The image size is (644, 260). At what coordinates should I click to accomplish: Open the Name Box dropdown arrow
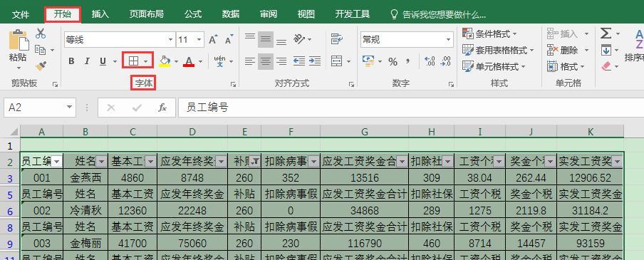coord(69,108)
